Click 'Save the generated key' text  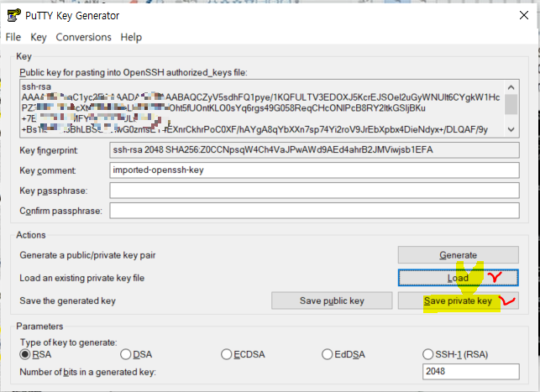[67, 301]
